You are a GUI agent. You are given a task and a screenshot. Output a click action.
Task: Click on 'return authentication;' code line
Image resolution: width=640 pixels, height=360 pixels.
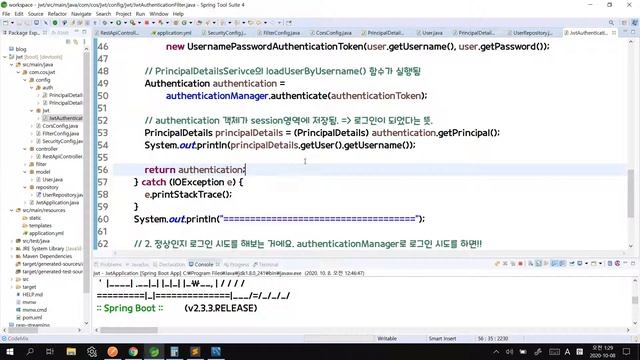point(195,170)
